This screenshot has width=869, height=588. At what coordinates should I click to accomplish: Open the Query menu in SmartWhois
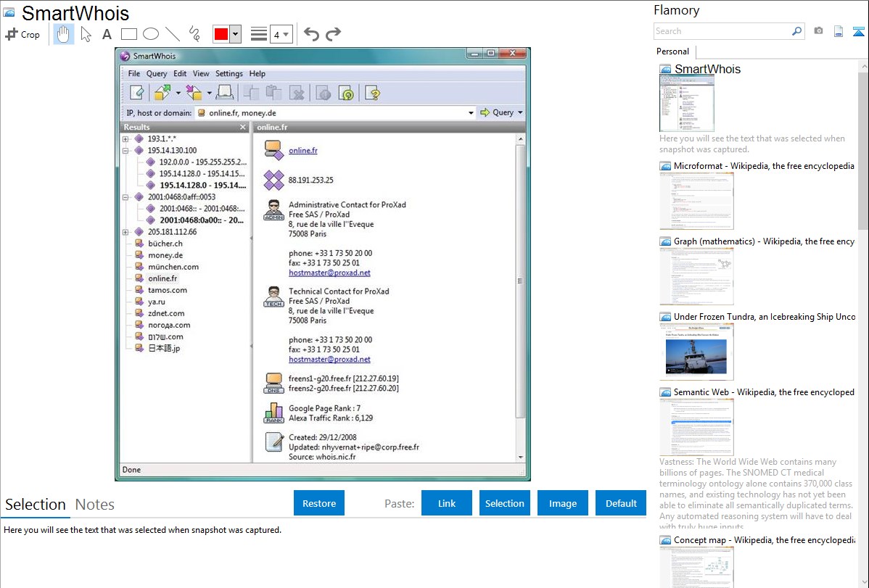(156, 74)
